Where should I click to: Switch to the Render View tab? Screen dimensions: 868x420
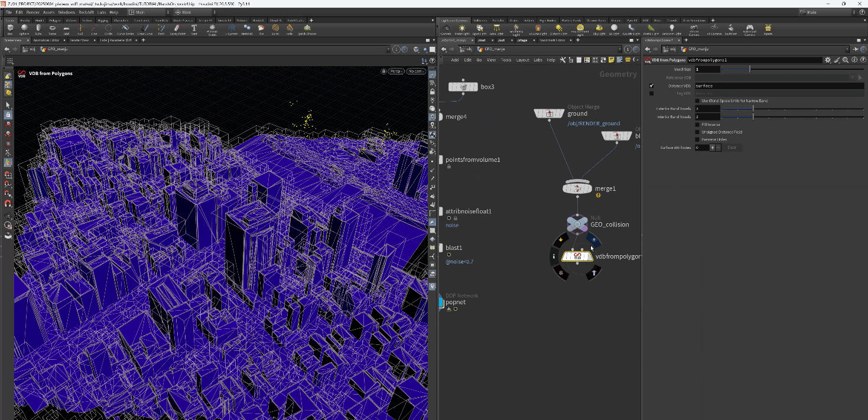coord(79,40)
